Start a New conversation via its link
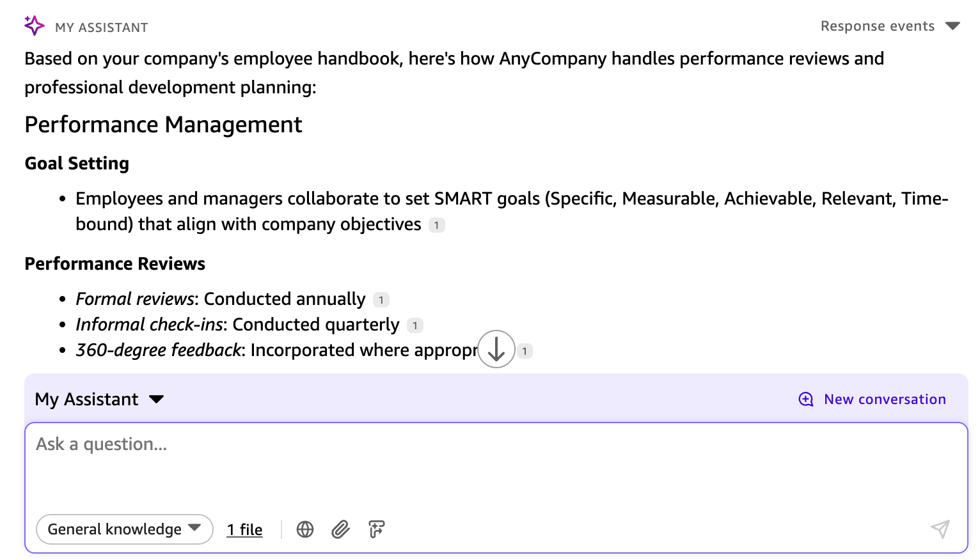 pos(884,400)
